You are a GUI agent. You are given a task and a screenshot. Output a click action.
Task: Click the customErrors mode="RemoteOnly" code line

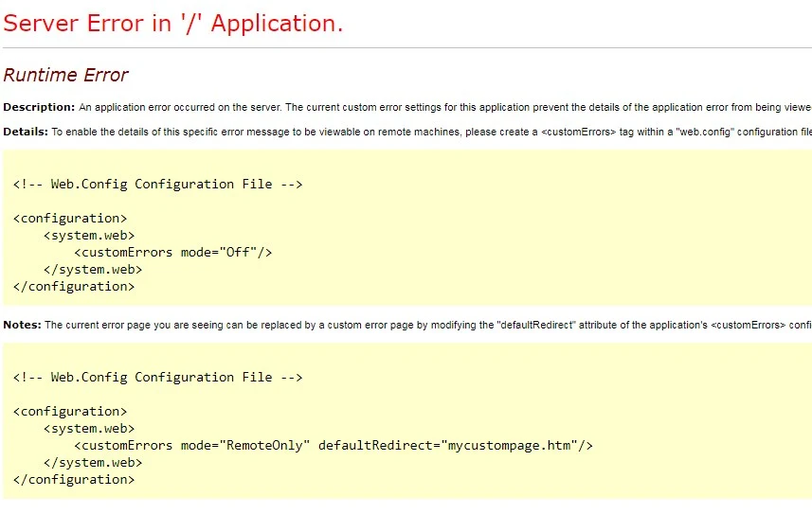point(334,446)
